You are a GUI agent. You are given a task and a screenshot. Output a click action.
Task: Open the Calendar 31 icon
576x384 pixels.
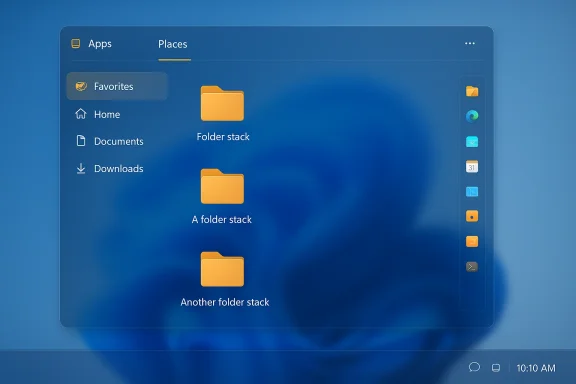point(472,166)
